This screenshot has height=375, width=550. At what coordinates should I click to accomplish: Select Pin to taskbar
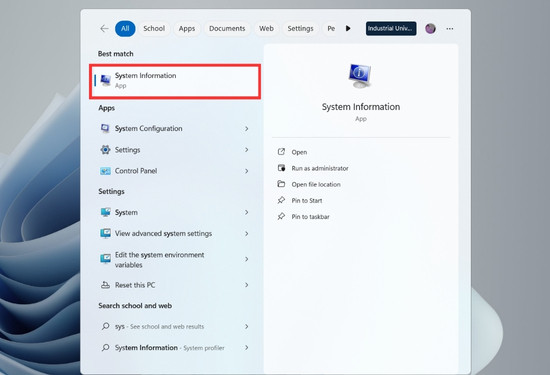pos(310,216)
